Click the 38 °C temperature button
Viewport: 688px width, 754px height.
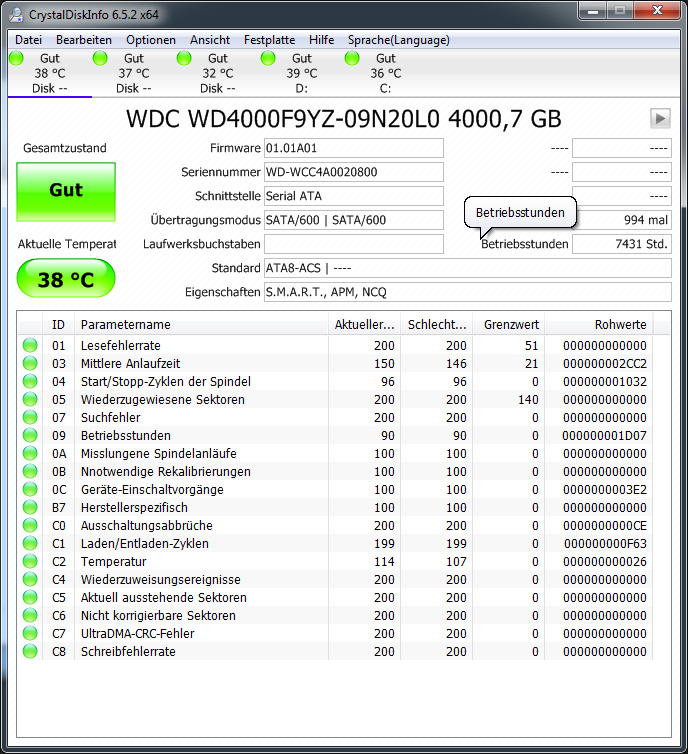(x=66, y=278)
